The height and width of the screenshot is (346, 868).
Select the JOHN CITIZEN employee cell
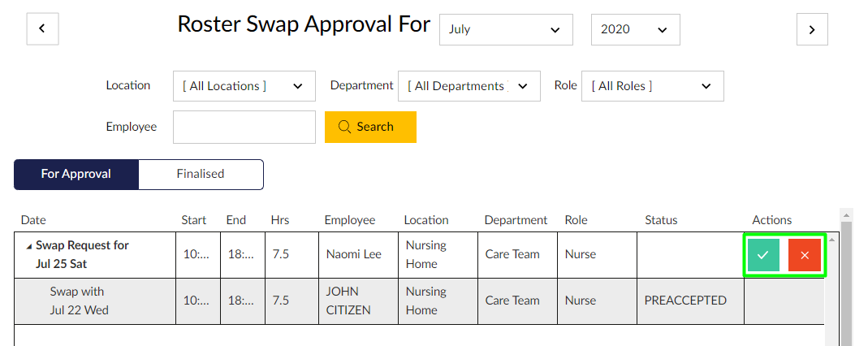[358, 301]
